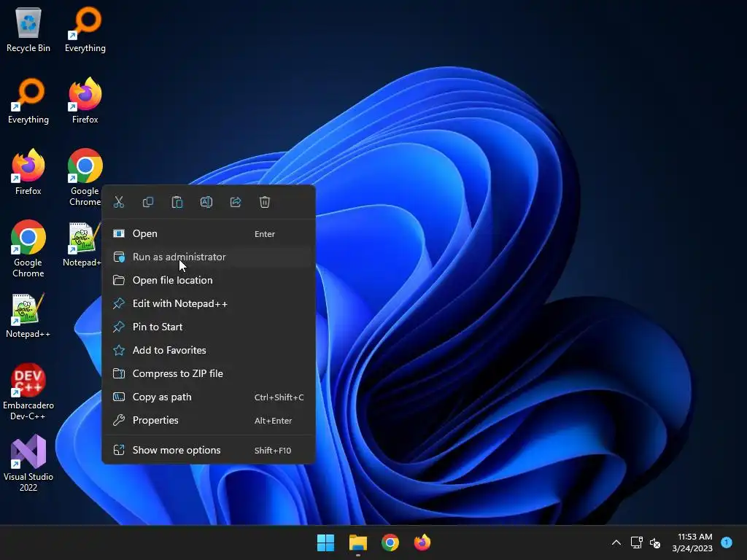Screen dimensions: 747x560
Task: Select the Firefox icon below top-row Everything
Action: (85, 101)
